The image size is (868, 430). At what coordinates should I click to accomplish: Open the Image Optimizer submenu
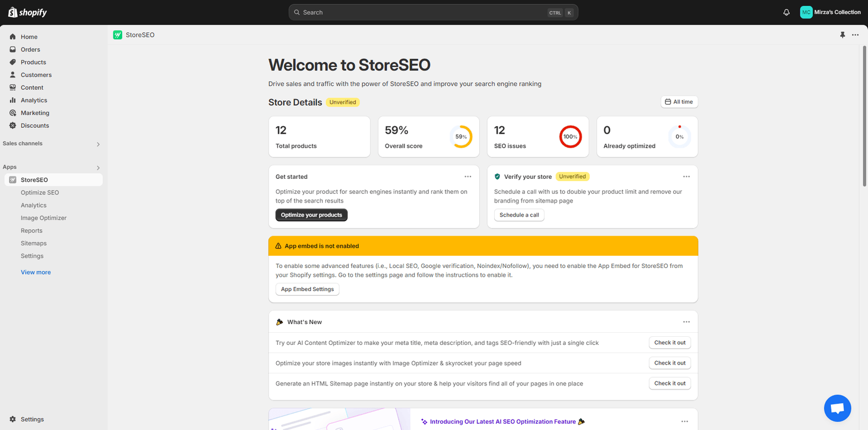[x=43, y=218]
